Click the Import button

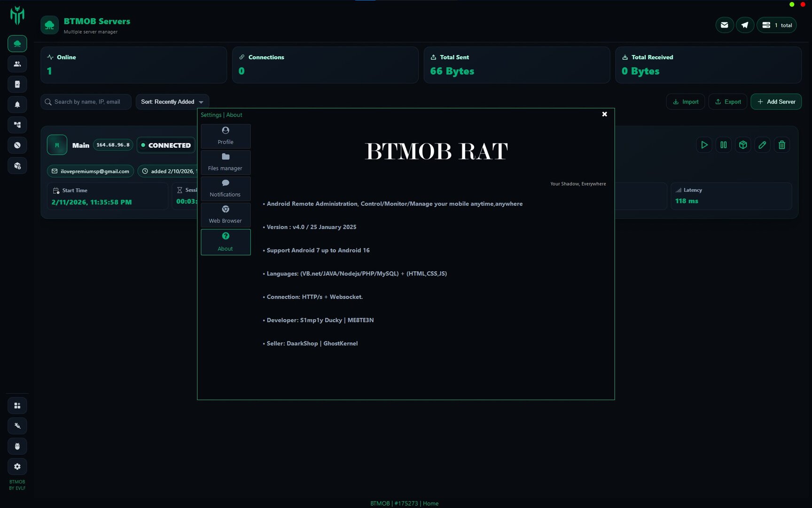685,102
